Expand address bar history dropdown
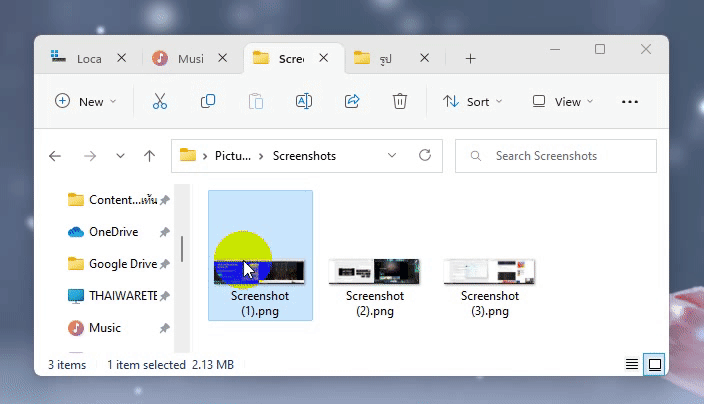704x404 pixels. point(392,155)
